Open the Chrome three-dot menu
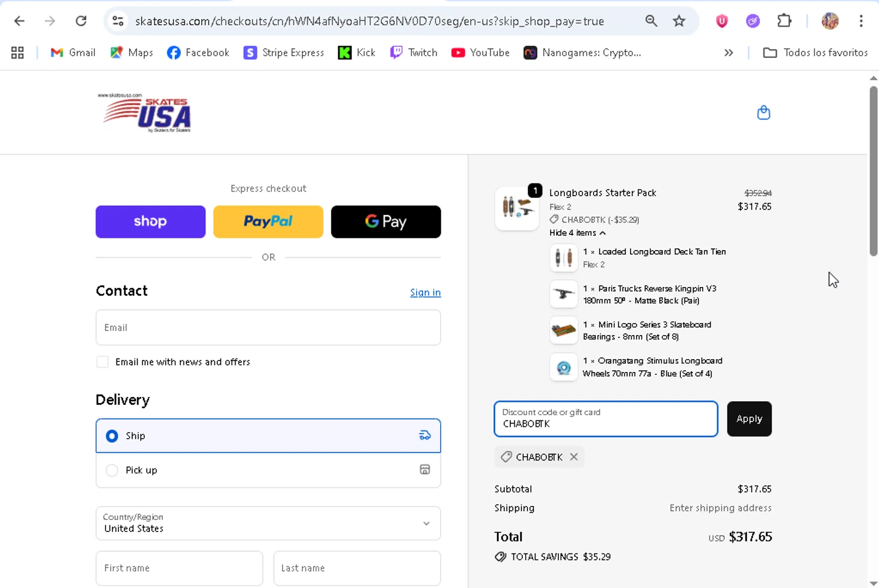879x588 pixels. [861, 21]
